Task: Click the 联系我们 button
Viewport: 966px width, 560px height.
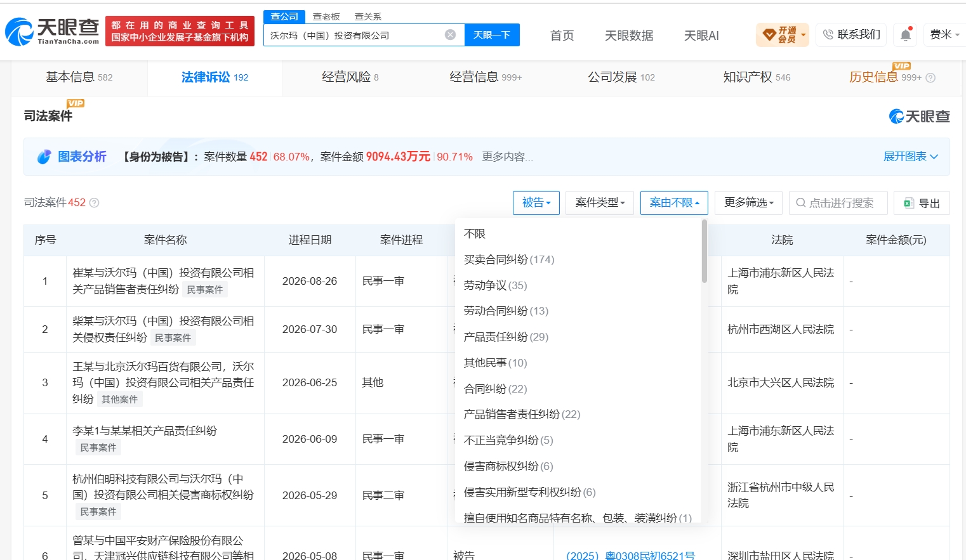Action: (851, 34)
